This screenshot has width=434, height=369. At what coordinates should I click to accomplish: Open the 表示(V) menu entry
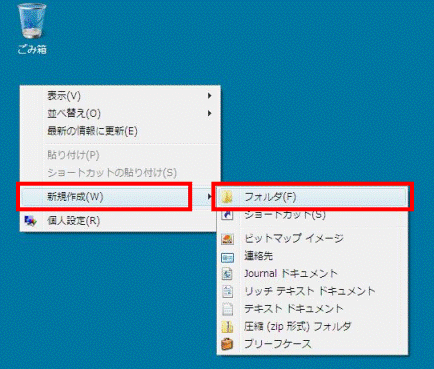[120, 96]
